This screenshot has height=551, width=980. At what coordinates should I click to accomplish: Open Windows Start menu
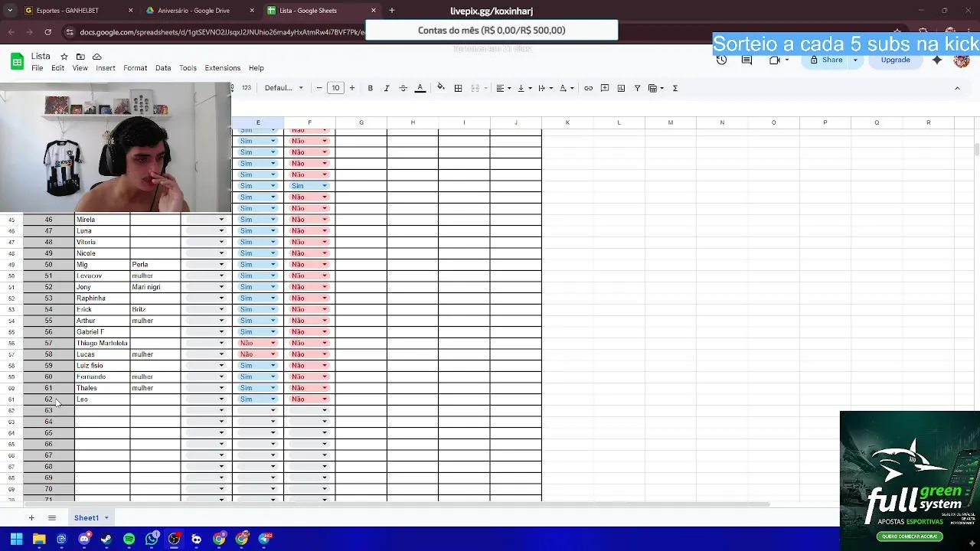(16, 539)
